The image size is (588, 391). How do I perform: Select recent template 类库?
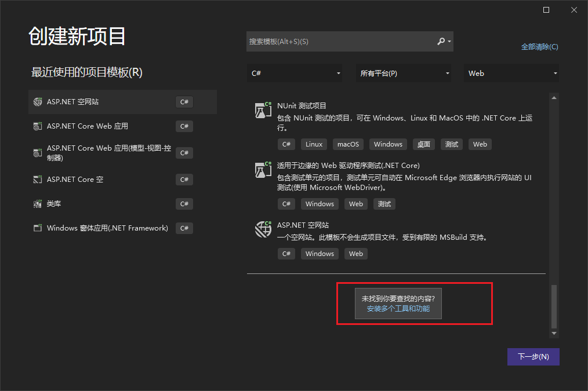coord(122,204)
